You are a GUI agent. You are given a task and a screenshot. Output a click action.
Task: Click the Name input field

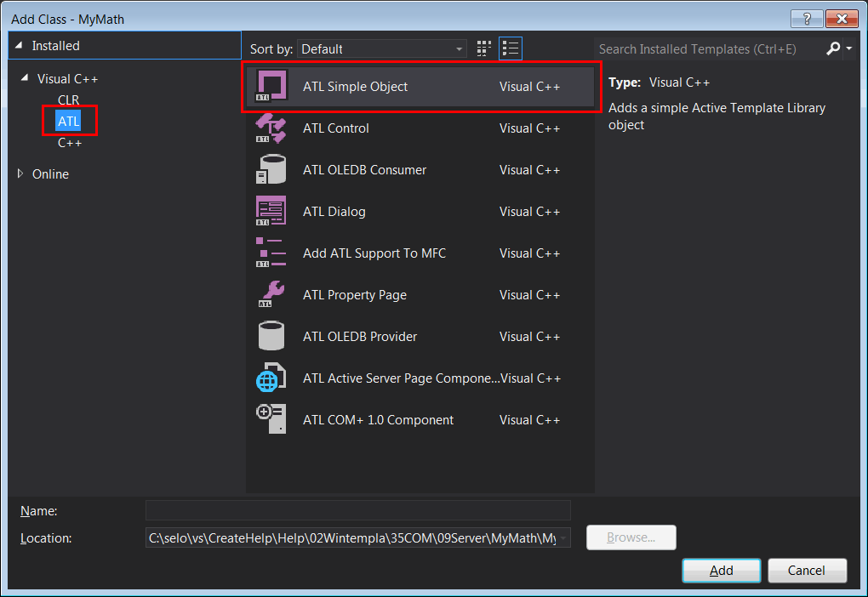coord(357,510)
